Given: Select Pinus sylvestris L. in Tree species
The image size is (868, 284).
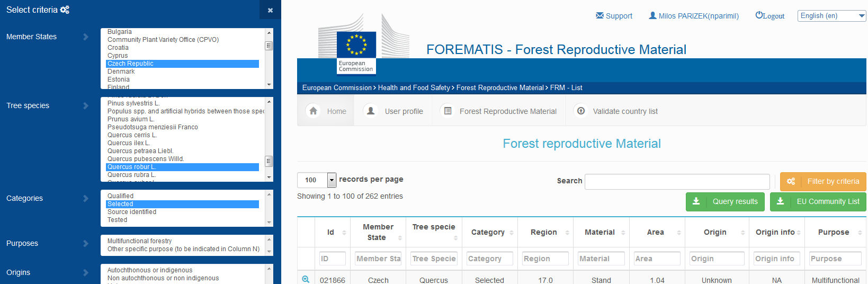Looking at the screenshot, I should [x=182, y=103].
